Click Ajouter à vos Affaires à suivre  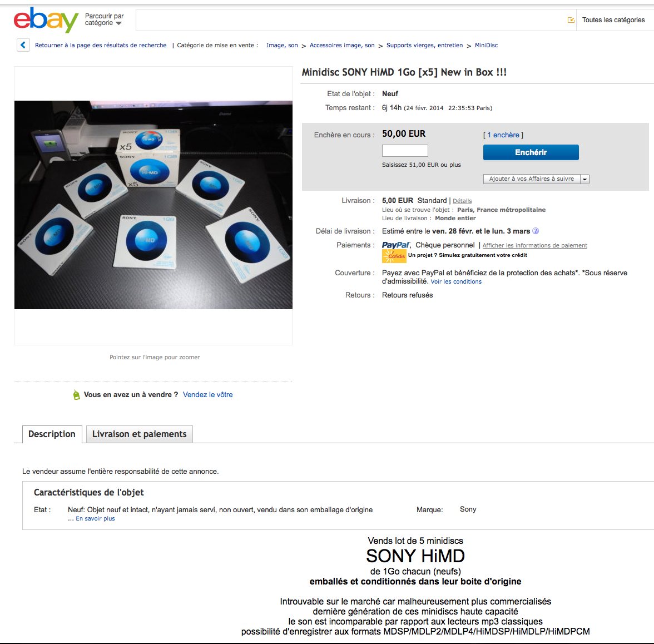coord(532,179)
